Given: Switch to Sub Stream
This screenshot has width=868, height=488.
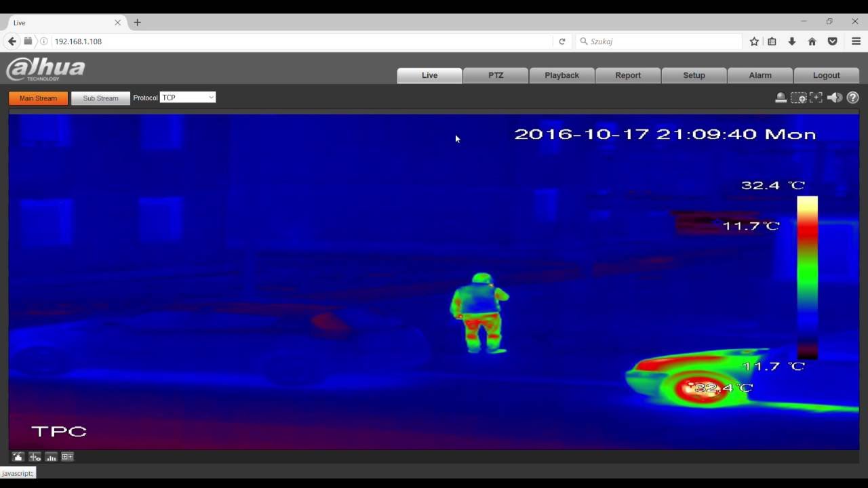Looking at the screenshot, I should tap(100, 98).
